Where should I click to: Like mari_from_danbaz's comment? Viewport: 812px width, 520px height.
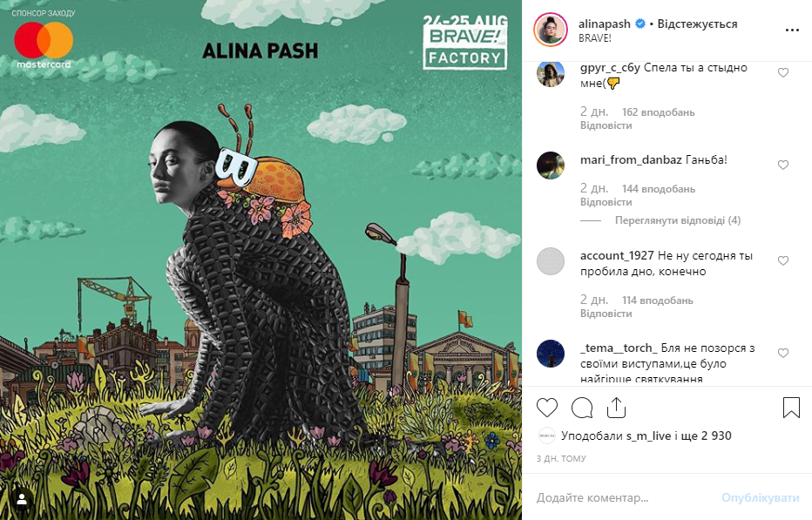783,165
